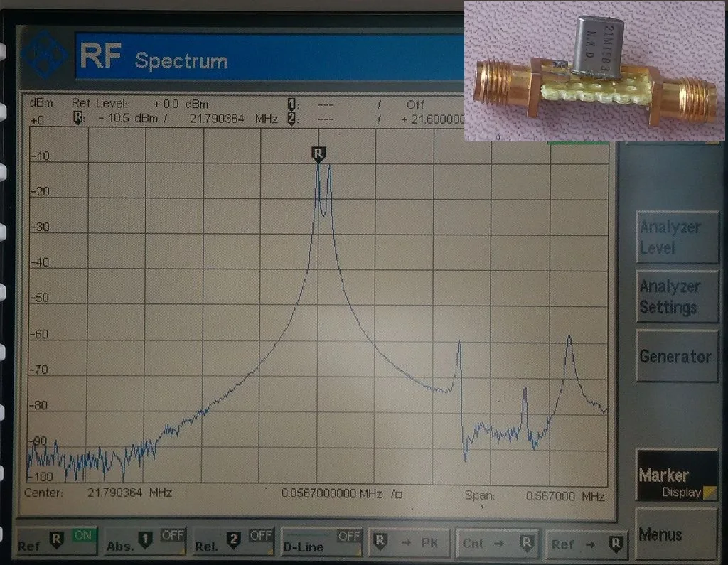
Task: Click the R to PK button
Action: 409,542
